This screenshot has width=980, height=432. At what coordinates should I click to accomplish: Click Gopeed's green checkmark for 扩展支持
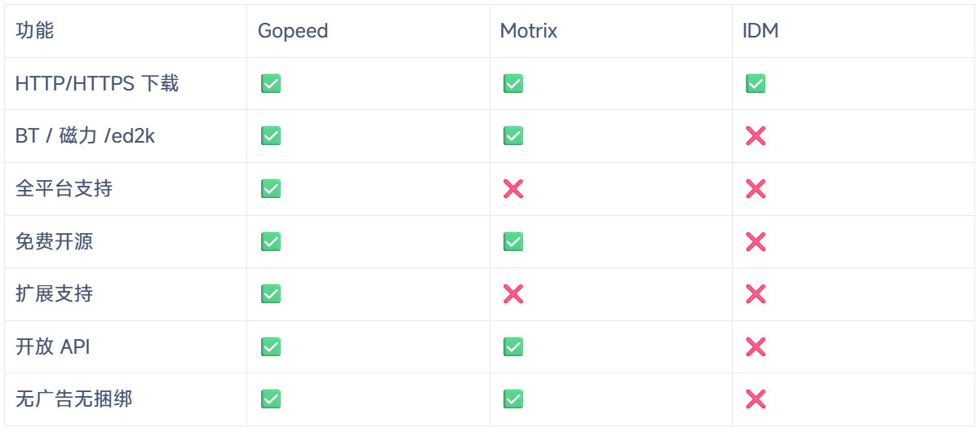tap(271, 294)
